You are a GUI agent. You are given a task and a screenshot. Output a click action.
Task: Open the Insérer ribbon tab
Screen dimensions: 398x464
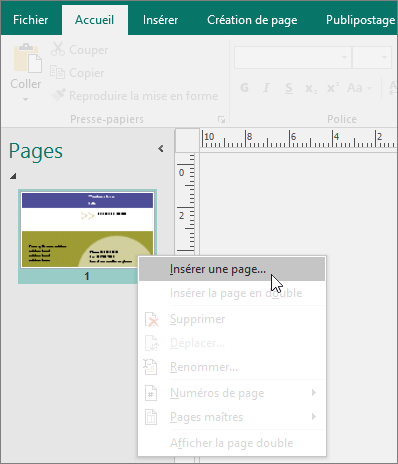coord(160,20)
